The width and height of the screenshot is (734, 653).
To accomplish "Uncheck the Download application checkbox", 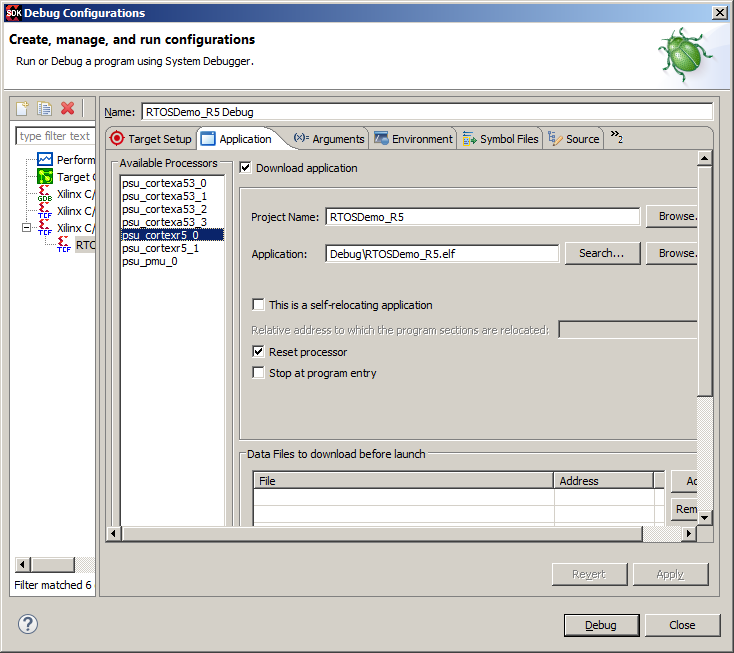I will (x=246, y=168).
